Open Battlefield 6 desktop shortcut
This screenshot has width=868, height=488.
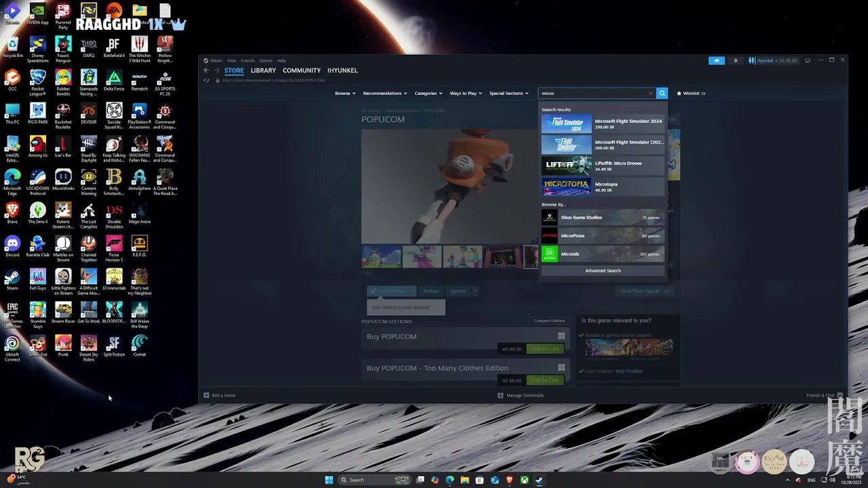(x=114, y=47)
